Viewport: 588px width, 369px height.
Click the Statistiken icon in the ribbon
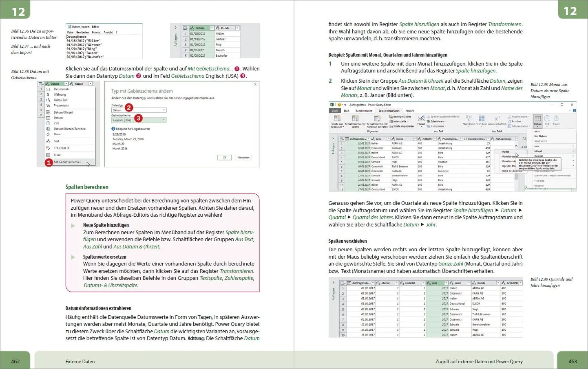[469, 119]
